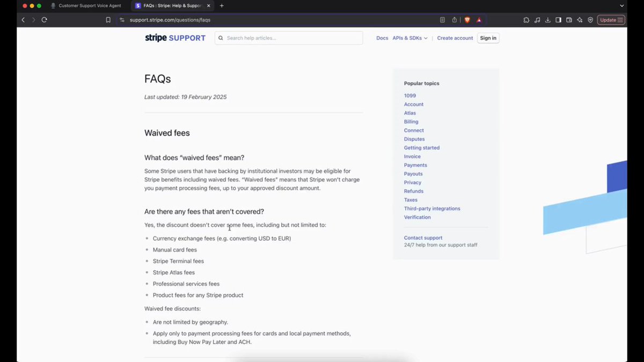The height and width of the screenshot is (362, 644).
Task: Open Leo AI sparkle icon
Action: point(580,20)
